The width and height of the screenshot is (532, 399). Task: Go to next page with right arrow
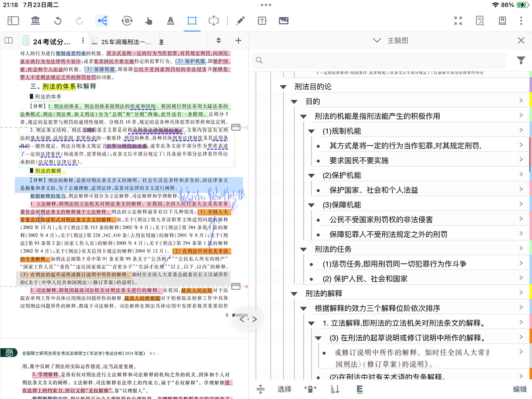click(255, 319)
